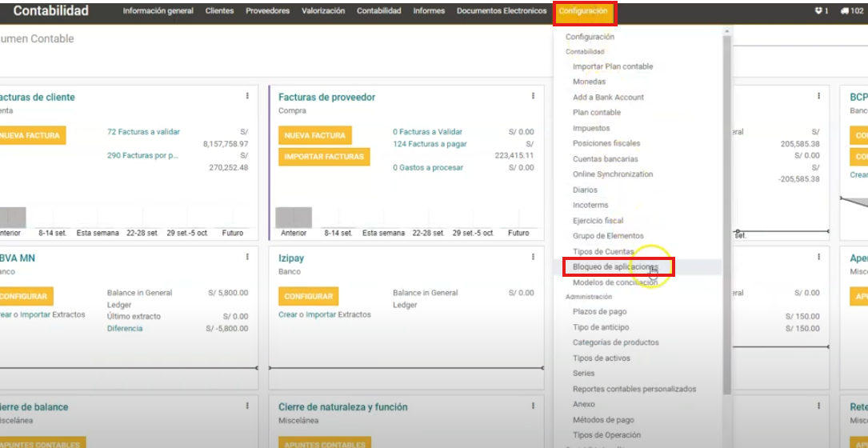868x448 pixels.
Task: Choose Plan contable from the menu
Action: click(x=596, y=113)
